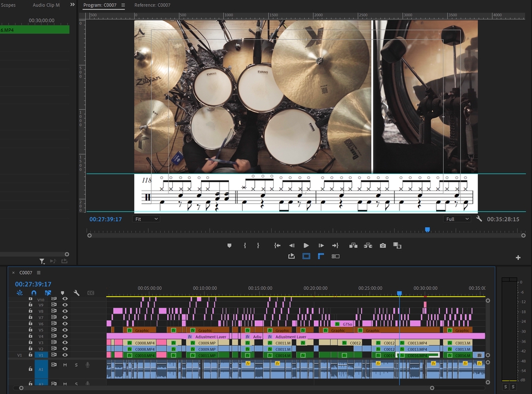
Task: Toggle sync lock for track V2
Action: click(x=54, y=349)
